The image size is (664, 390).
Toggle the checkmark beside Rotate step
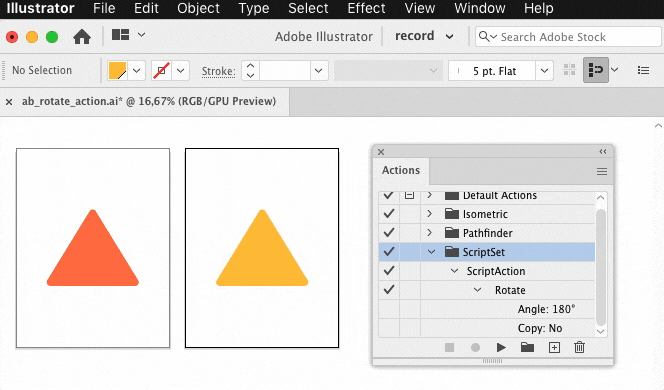tap(389, 290)
